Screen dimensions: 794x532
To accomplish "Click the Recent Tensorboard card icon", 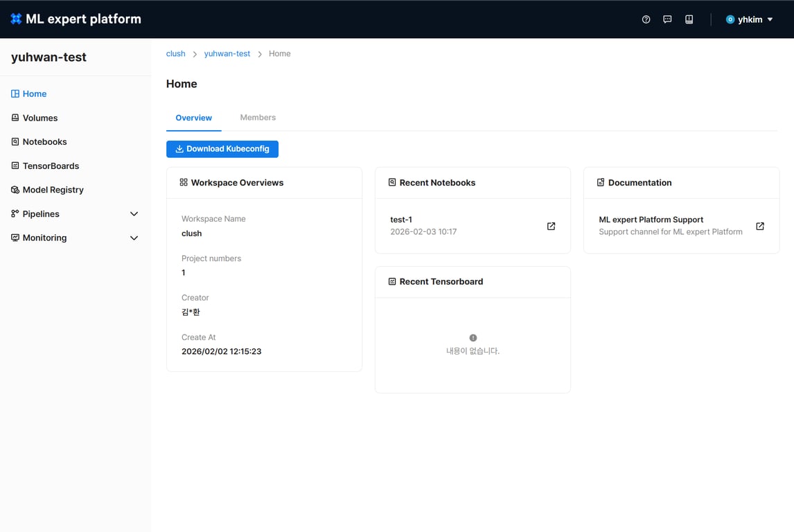I will click(x=392, y=281).
